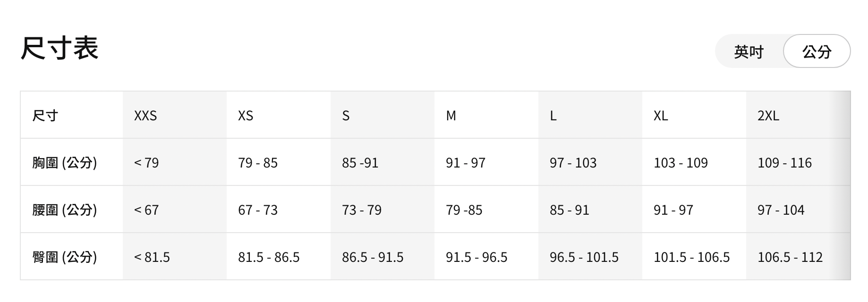Click the 67 - 73 waist cell
Screen dimensions: 868x302
click(x=258, y=210)
